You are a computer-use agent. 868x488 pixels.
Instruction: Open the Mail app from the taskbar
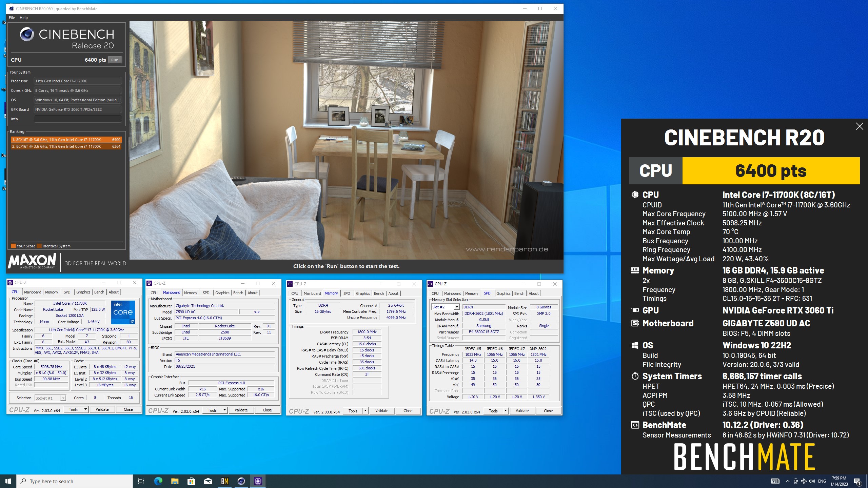208,481
